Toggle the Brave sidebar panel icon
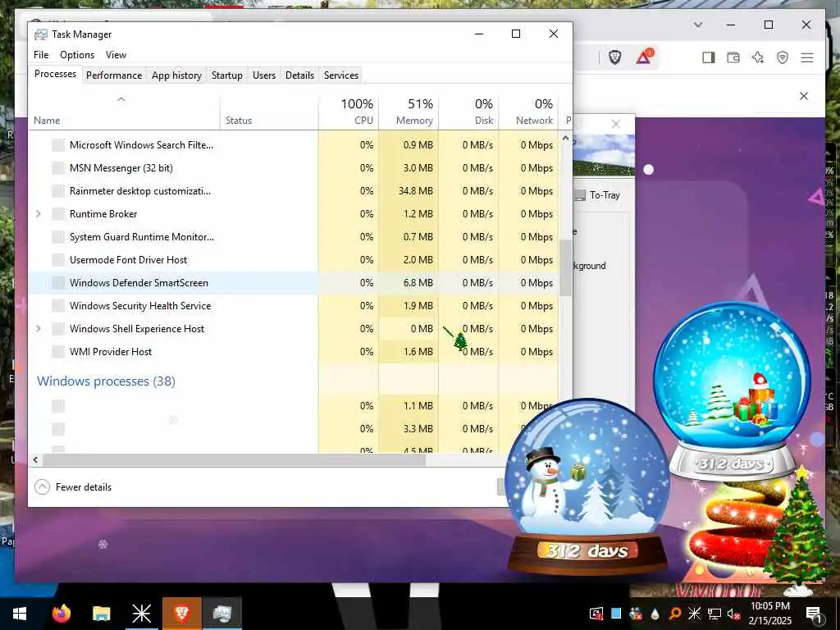840x630 pixels. [708, 57]
